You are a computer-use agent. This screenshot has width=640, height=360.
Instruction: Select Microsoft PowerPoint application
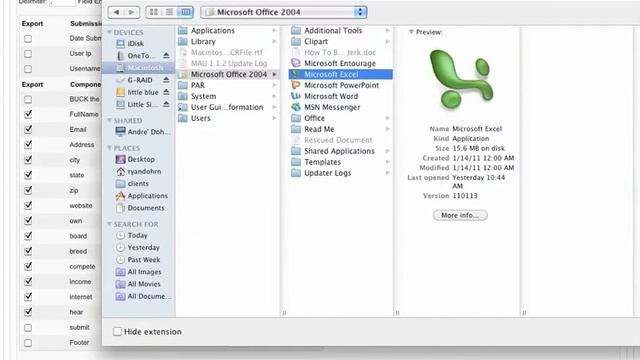pyautogui.click(x=341, y=85)
